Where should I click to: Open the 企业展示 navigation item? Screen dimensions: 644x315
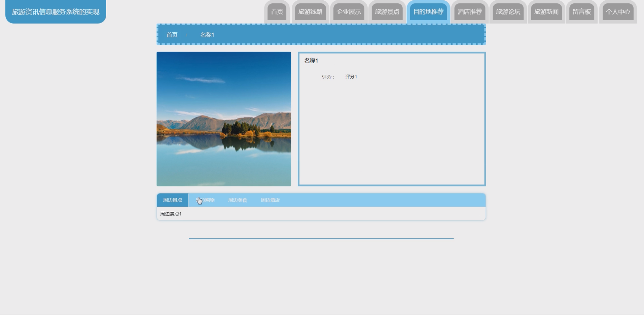pyautogui.click(x=349, y=12)
